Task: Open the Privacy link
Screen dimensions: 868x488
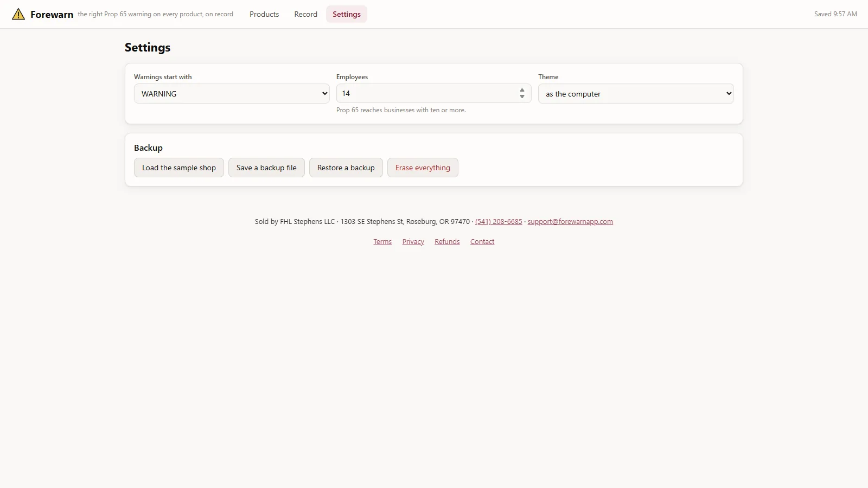Action: (413, 242)
